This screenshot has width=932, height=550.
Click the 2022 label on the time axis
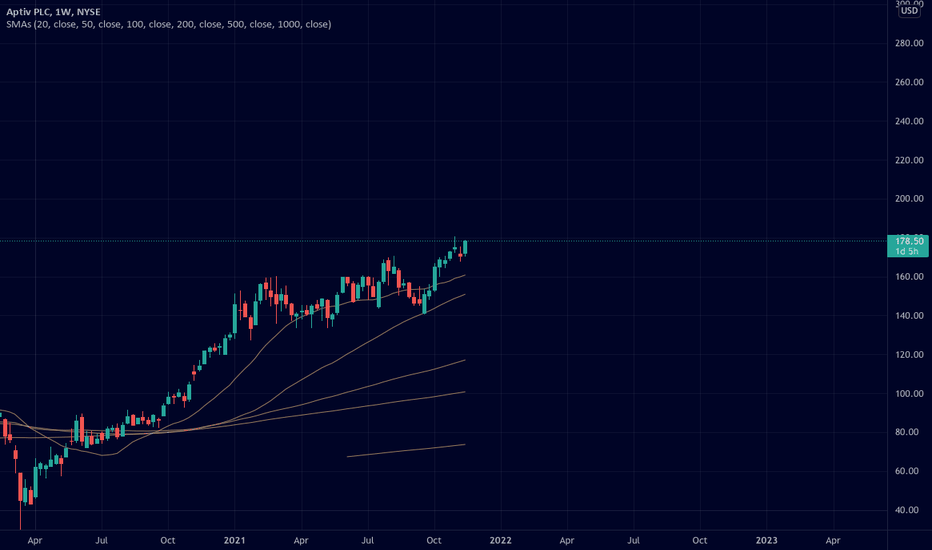[x=500, y=540]
